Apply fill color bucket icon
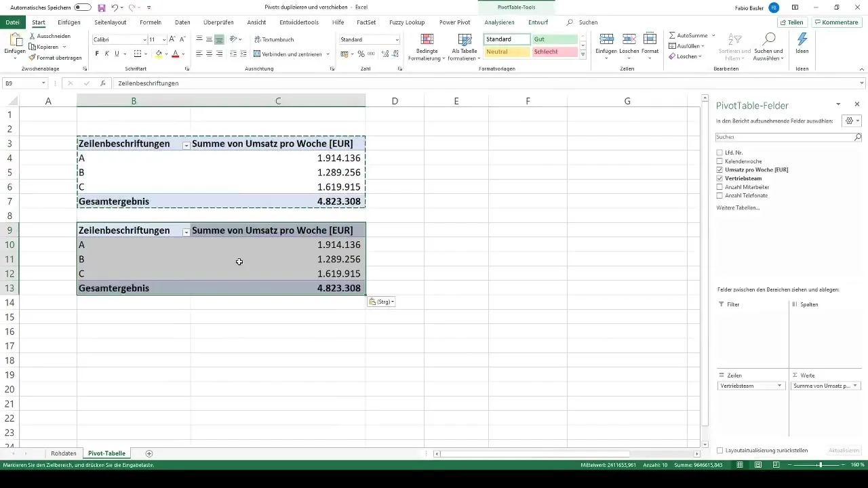 159,54
